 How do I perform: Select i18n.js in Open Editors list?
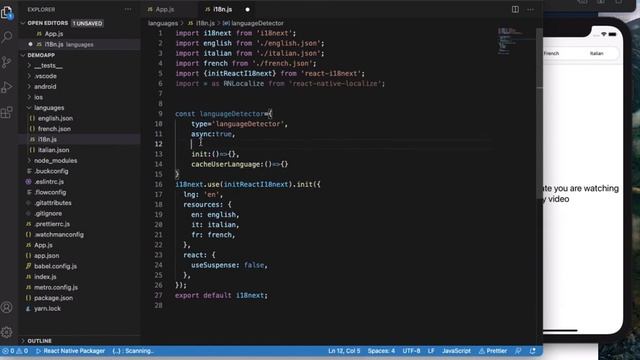click(x=69, y=44)
